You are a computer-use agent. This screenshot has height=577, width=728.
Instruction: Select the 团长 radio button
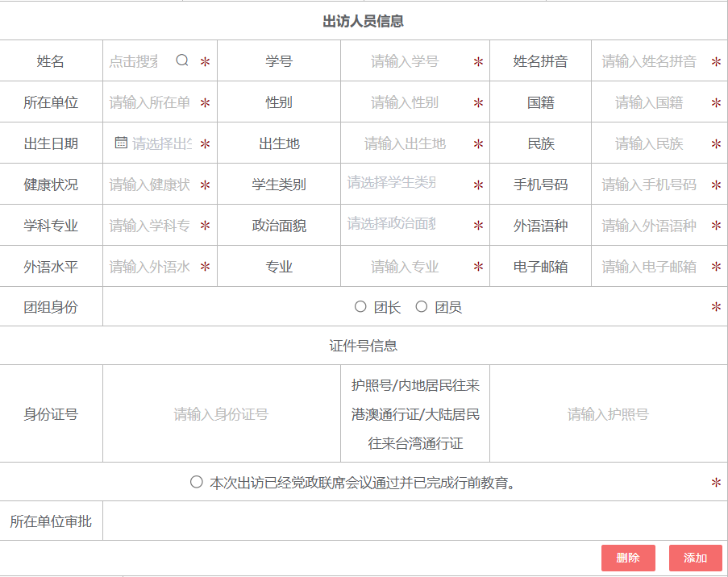tap(360, 306)
